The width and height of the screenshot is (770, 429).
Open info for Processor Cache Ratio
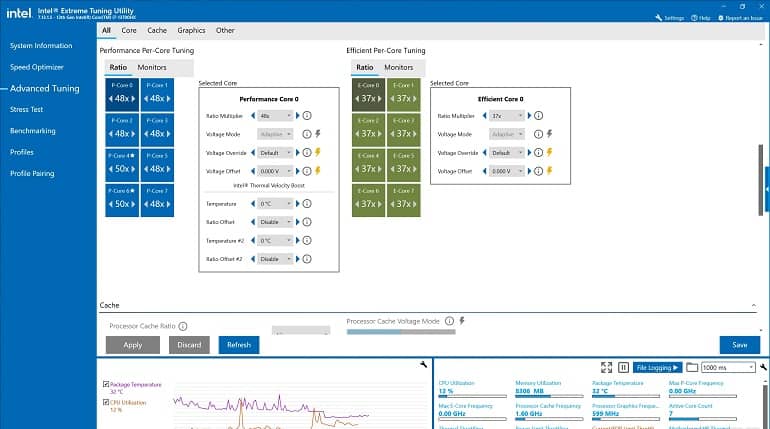(183, 326)
